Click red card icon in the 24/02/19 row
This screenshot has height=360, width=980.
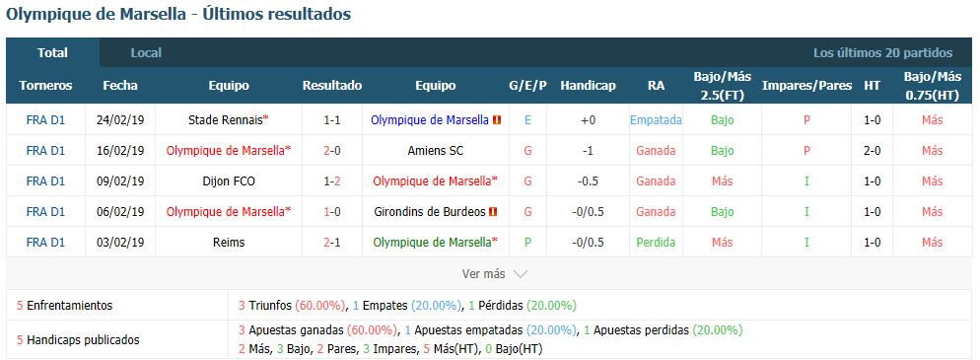tap(498, 120)
